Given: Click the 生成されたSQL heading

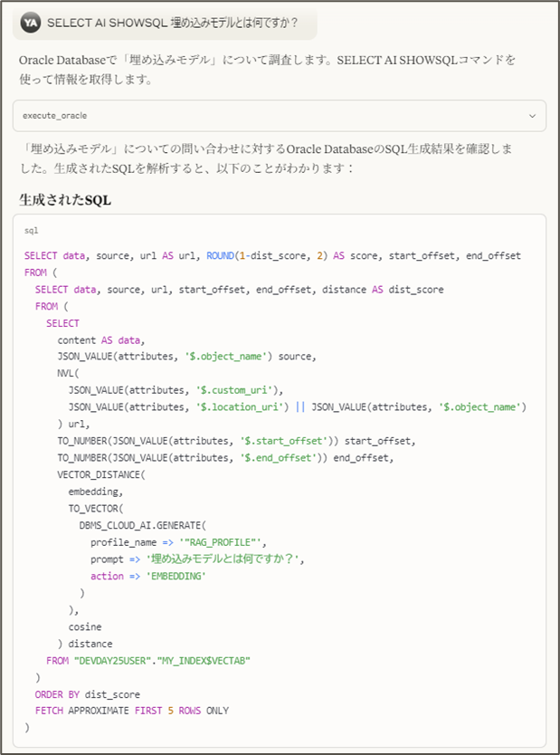Looking at the screenshot, I should coord(65,199).
